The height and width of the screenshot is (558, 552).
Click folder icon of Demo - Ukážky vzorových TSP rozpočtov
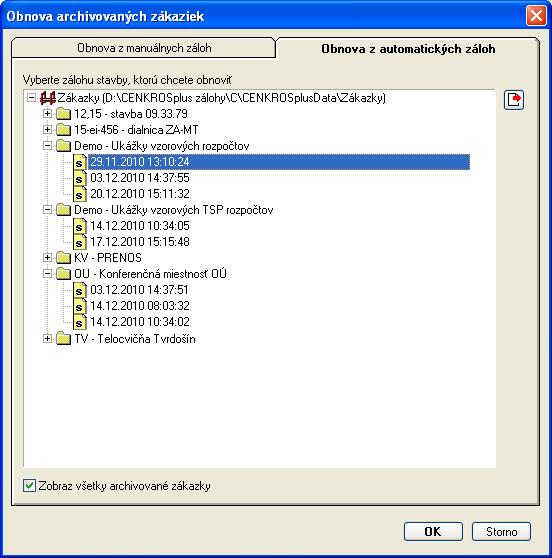click(x=64, y=210)
